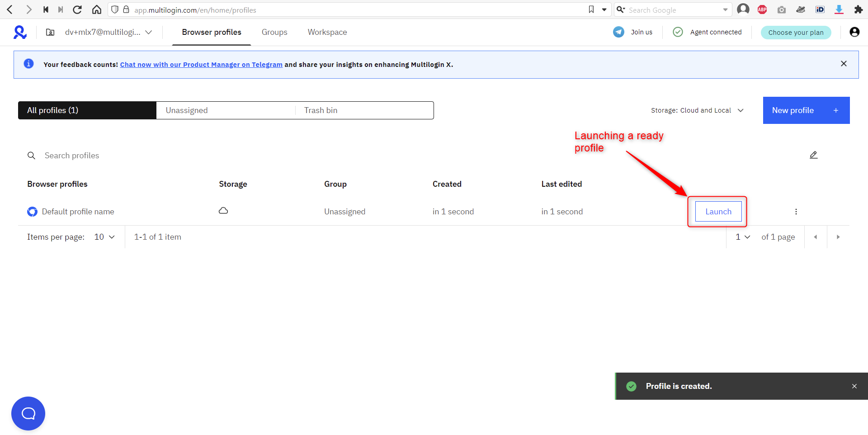This screenshot has height=435, width=868.
Task: Open the address bar bookmark dropdown arrow
Action: [604, 9]
